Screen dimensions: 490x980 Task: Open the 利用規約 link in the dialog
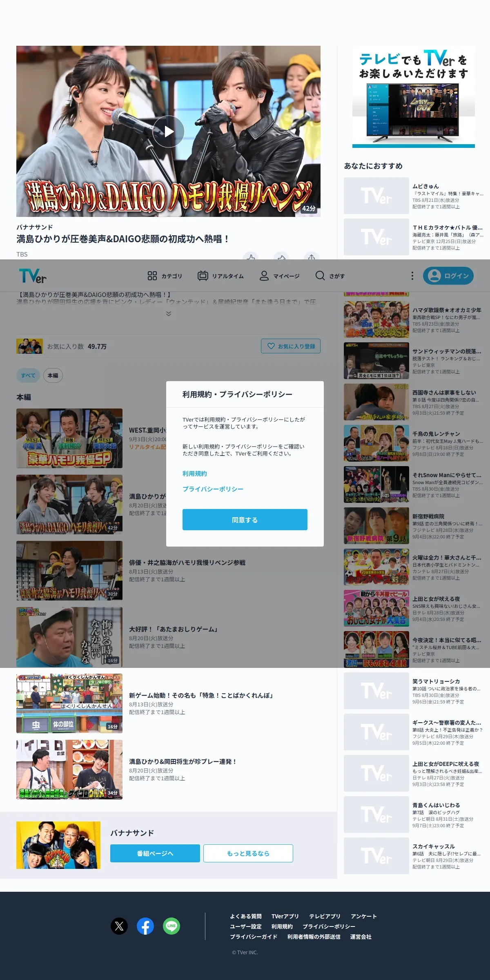click(195, 473)
